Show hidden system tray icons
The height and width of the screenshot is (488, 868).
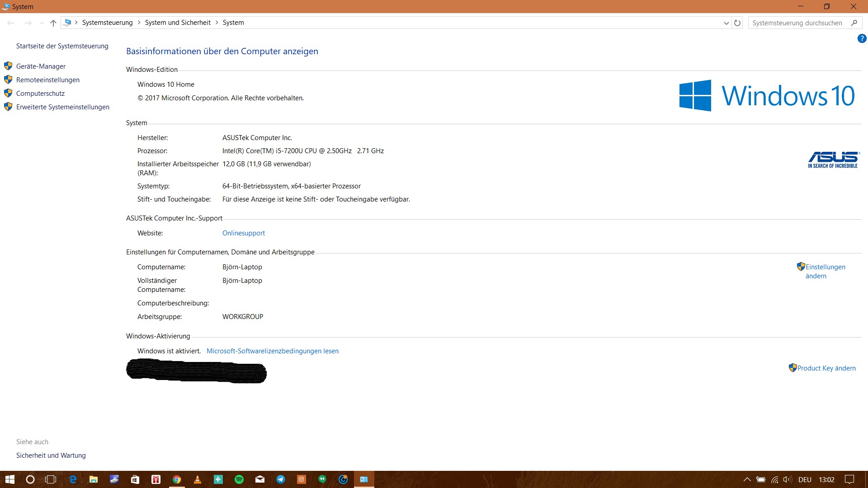pyautogui.click(x=747, y=479)
